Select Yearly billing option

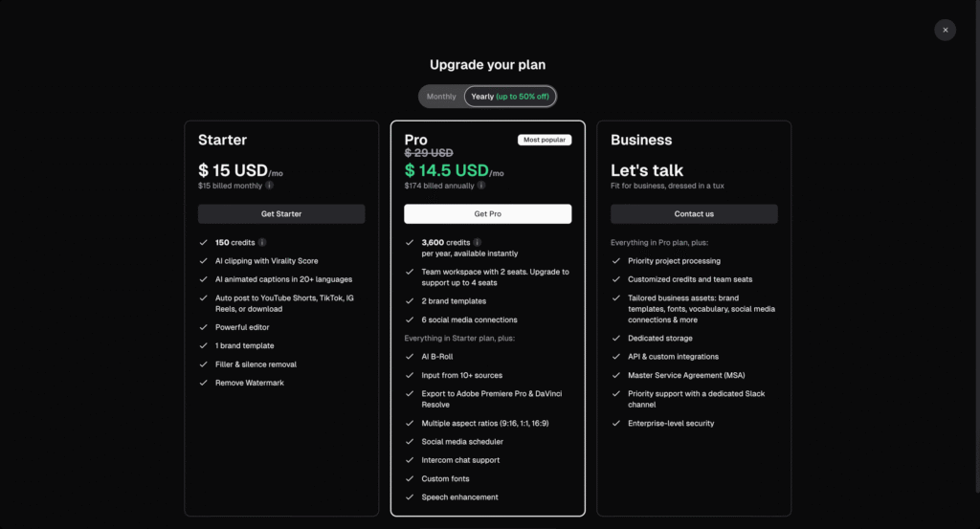(509, 97)
